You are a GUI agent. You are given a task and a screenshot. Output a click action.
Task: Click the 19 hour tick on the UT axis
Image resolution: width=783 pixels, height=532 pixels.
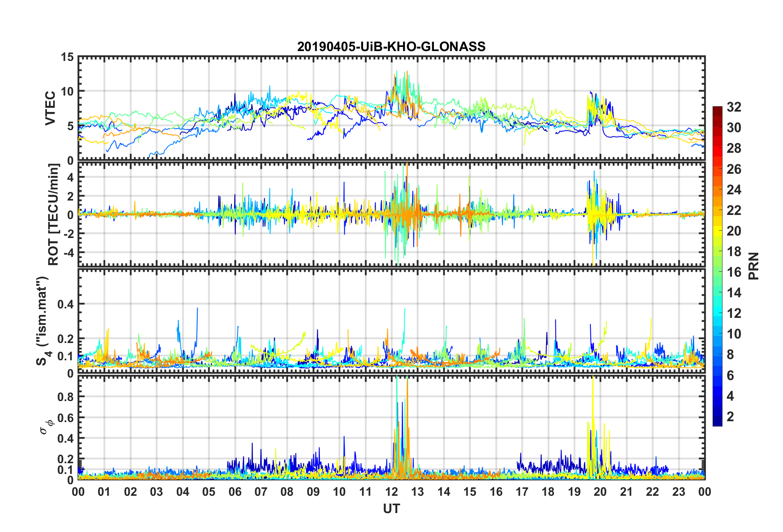(x=574, y=492)
